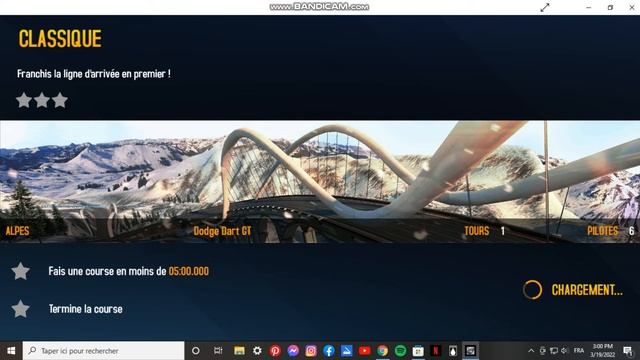Close the game window
This screenshot has height=360, width=640.
631,7
